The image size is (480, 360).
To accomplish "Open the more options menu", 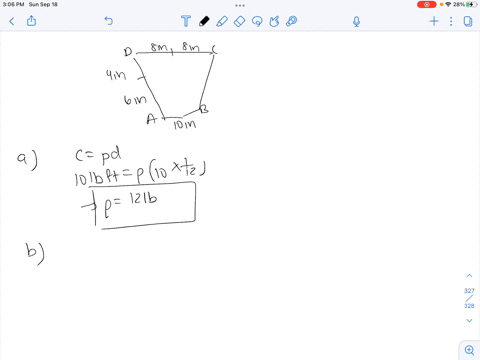I will coord(451,21).
